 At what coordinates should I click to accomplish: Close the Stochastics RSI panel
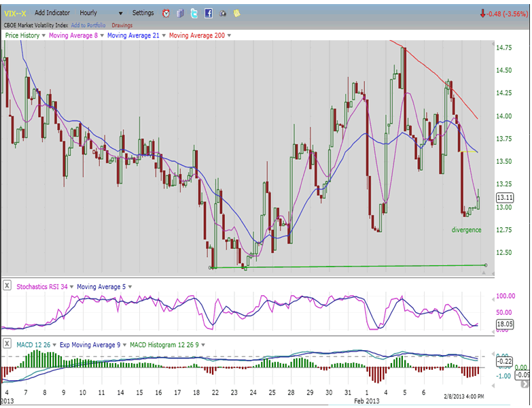click(x=7, y=286)
